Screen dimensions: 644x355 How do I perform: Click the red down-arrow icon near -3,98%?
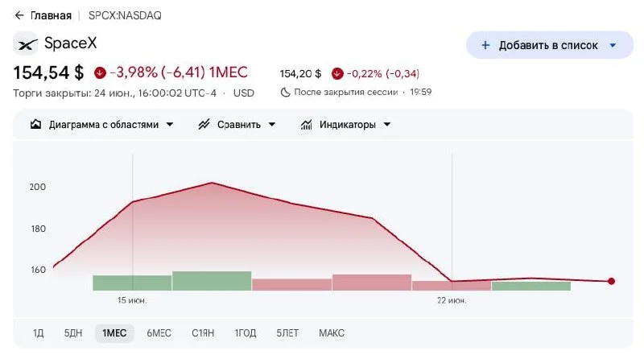click(x=100, y=72)
